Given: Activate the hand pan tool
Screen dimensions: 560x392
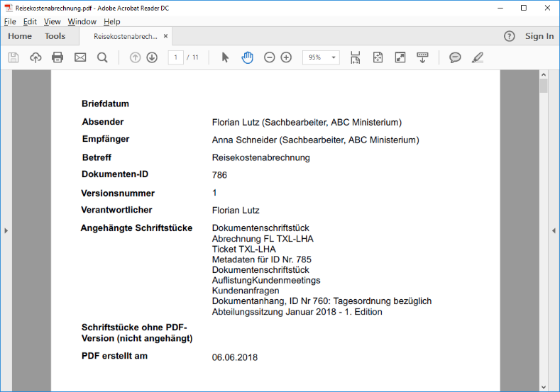Looking at the screenshot, I should click(x=247, y=57).
